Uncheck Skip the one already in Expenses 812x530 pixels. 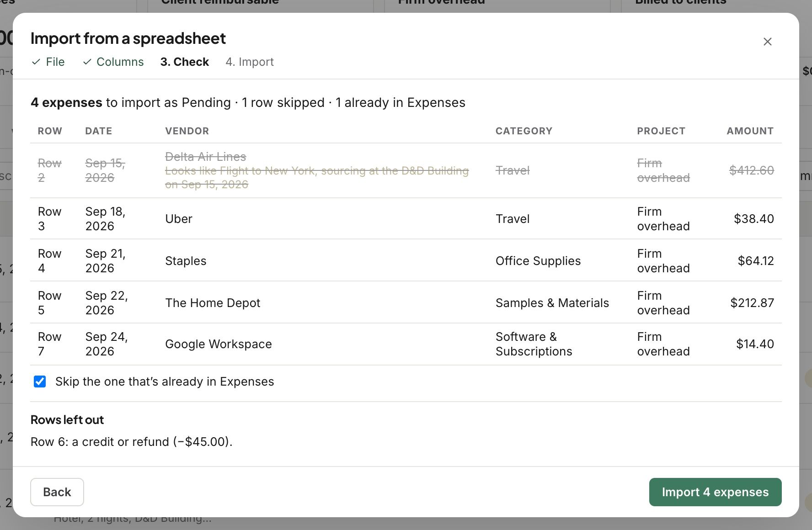click(40, 382)
